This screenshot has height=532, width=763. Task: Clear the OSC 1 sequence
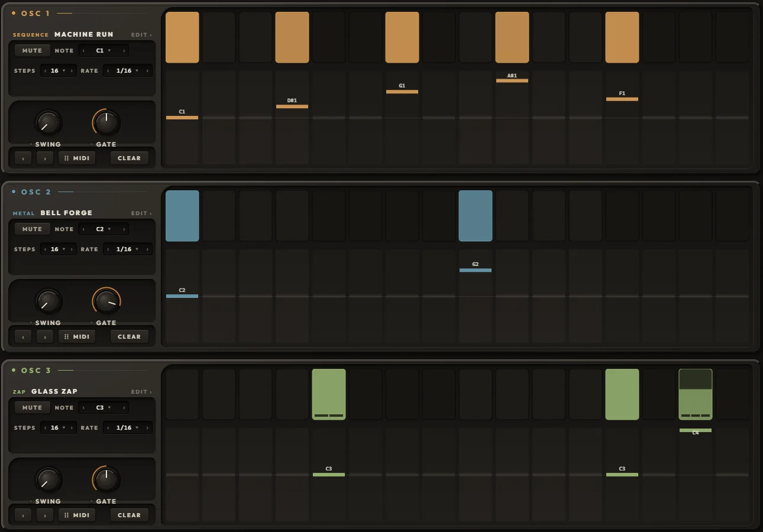click(x=129, y=158)
